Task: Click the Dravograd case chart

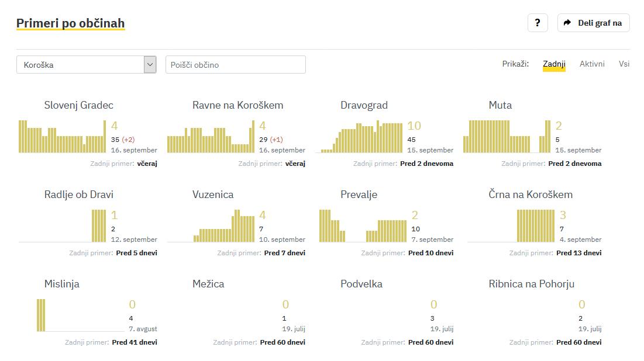Action: (359, 137)
